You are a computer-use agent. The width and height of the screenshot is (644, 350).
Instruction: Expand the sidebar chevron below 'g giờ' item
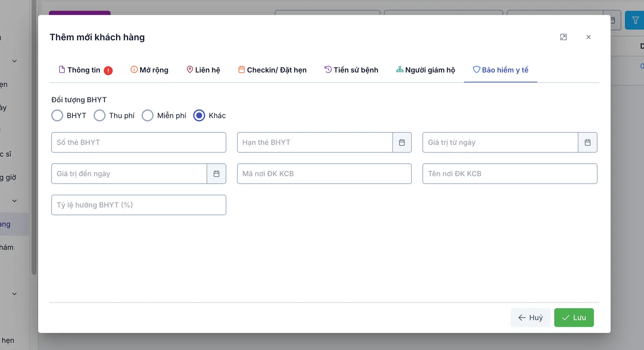coord(14,201)
